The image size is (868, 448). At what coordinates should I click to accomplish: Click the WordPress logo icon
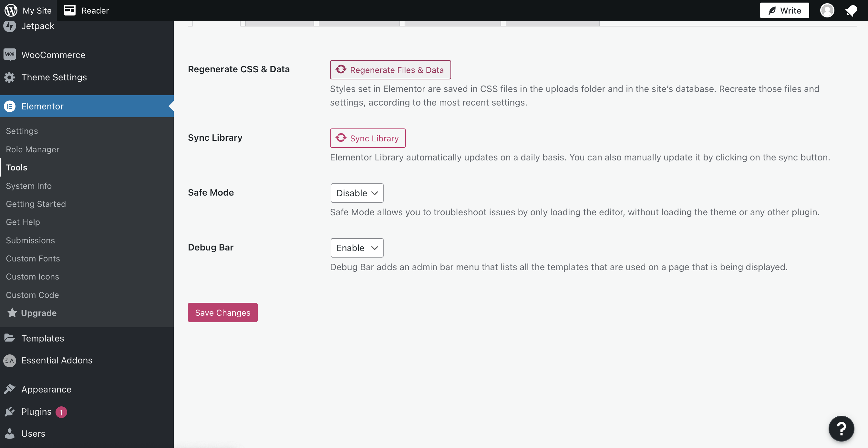11,10
